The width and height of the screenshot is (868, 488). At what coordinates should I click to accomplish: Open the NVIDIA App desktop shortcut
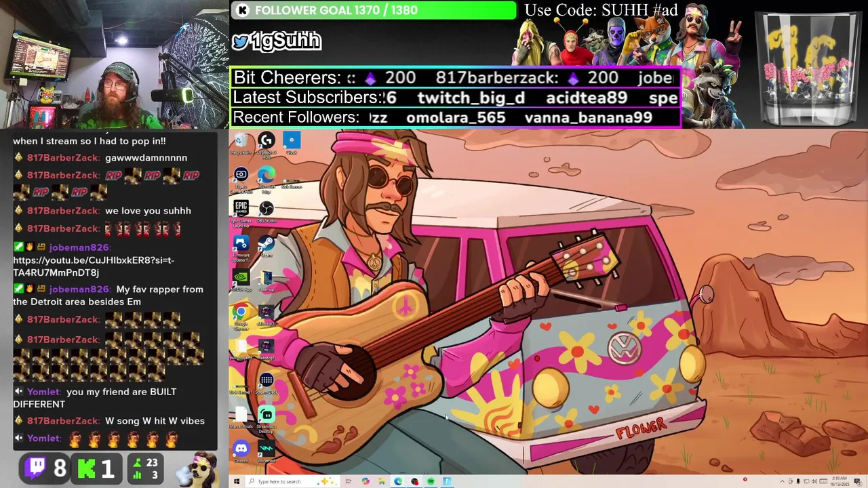pos(241,279)
